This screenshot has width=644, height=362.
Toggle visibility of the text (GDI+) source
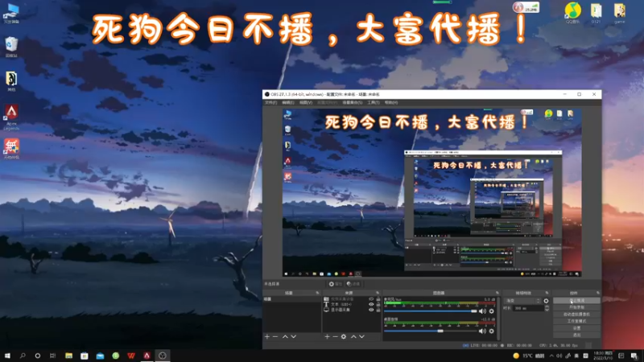tap(371, 305)
